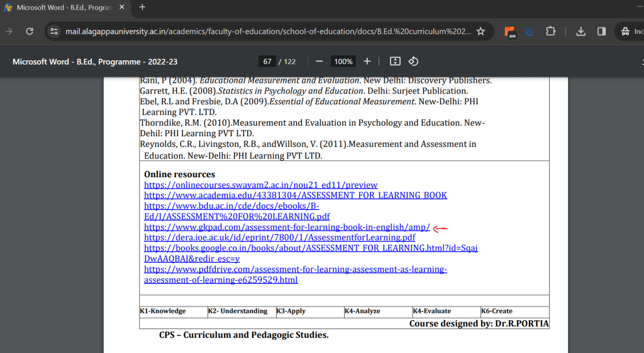The image size is (644, 353).
Task: Click the Online resources heading
Action: pos(179,174)
